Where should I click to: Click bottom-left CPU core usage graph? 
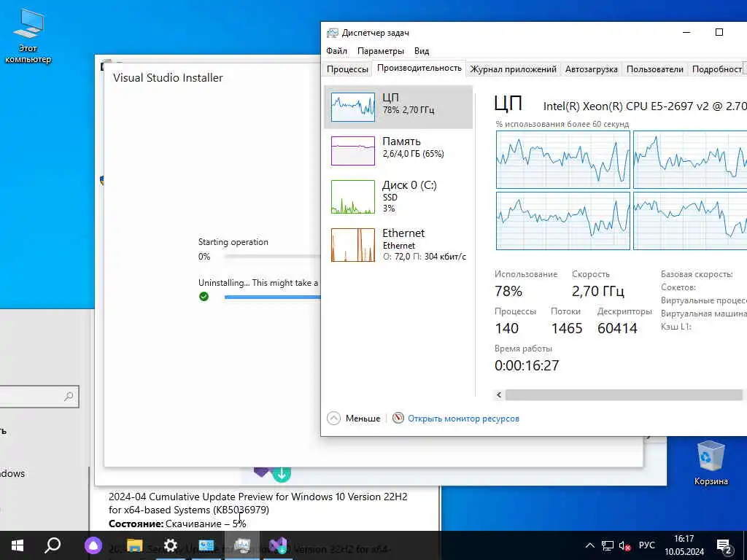[x=562, y=221]
